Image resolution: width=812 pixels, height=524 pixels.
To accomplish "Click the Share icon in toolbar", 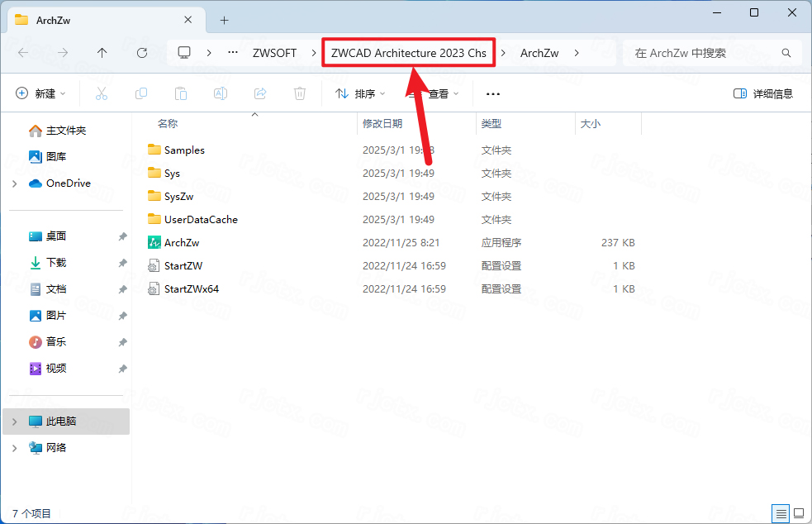I will 260,94.
